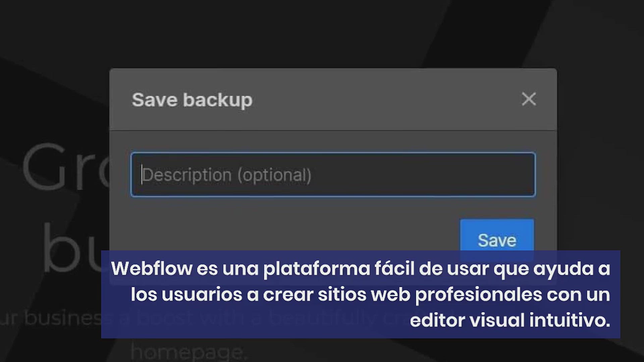Viewport: 644px width, 362px height.
Task: Click the "Save backup" dialog title
Action: point(192,100)
